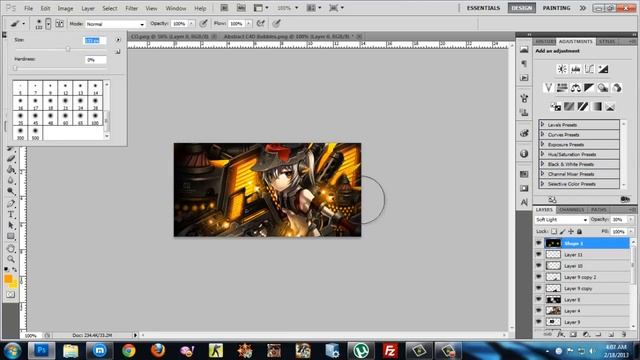Hide Layer 11 visibility eye

pos(538,254)
